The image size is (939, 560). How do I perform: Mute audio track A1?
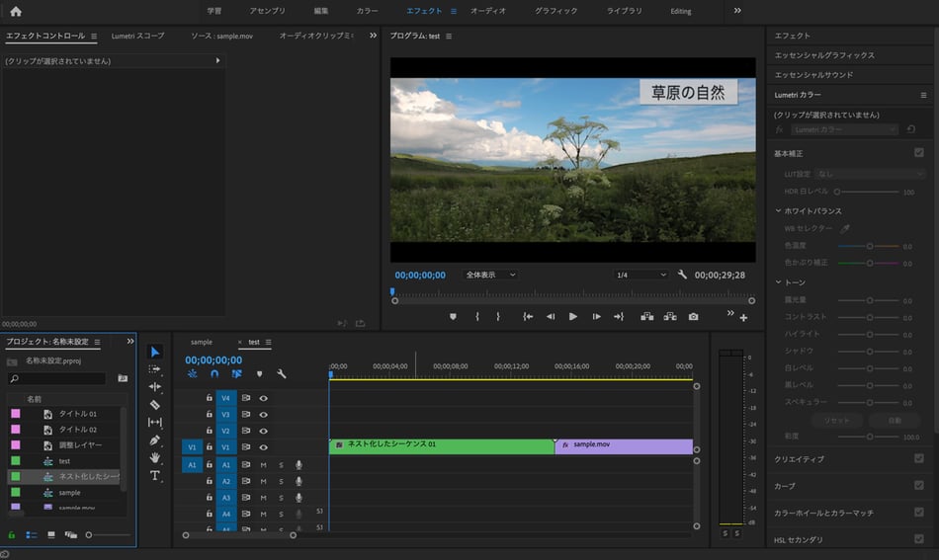tap(264, 465)
